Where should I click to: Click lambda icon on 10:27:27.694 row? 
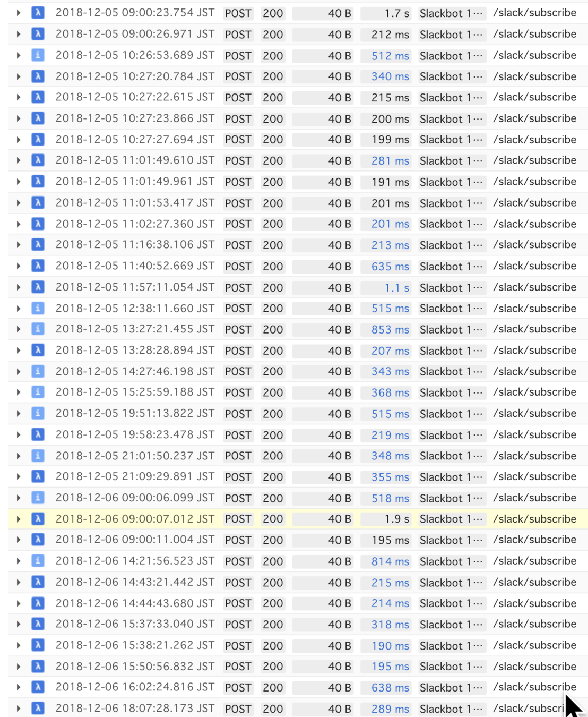38,140
